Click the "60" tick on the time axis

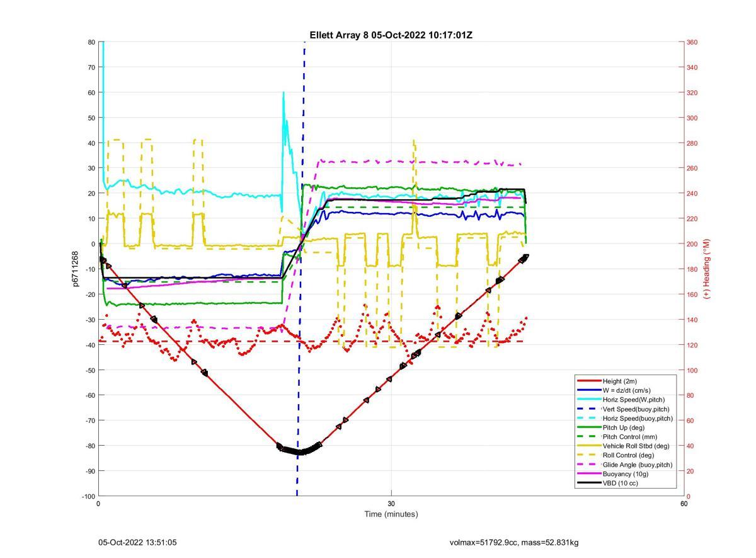pyautogui.click(x=684, y=504)
